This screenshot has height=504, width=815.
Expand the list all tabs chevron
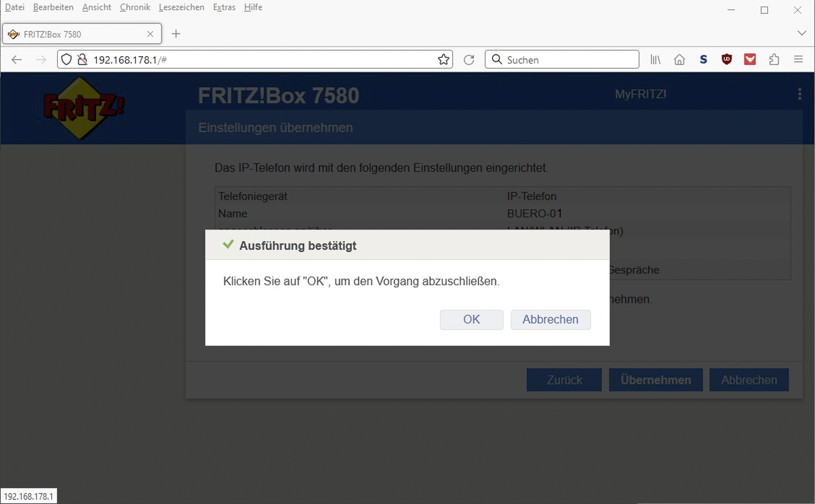tap(802, 33)
